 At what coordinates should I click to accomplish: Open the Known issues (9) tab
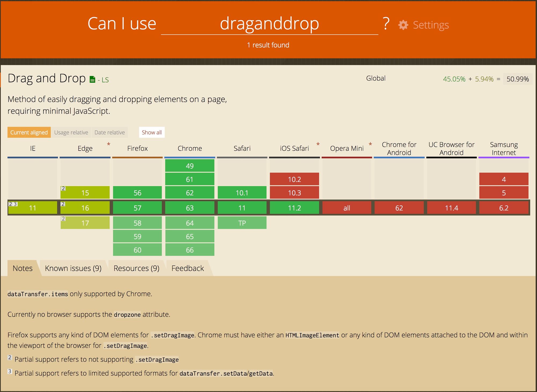tap(73, 268)
